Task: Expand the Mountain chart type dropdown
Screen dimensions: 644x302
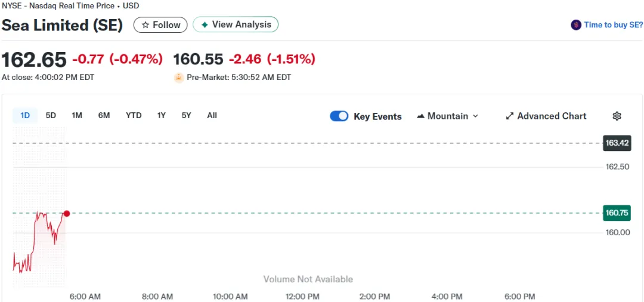Action: (475, 116)
